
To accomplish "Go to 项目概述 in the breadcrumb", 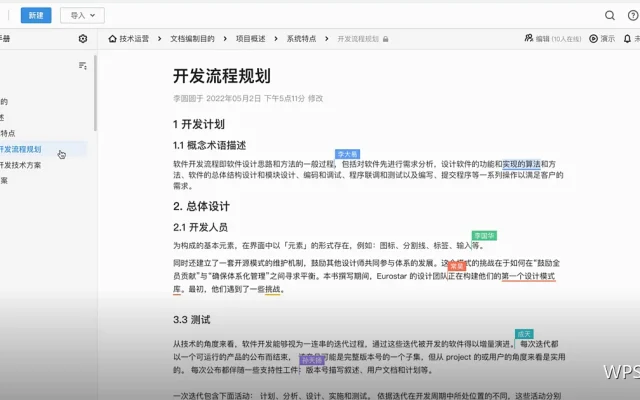I will pyautogui.click(x=251, y=39).
